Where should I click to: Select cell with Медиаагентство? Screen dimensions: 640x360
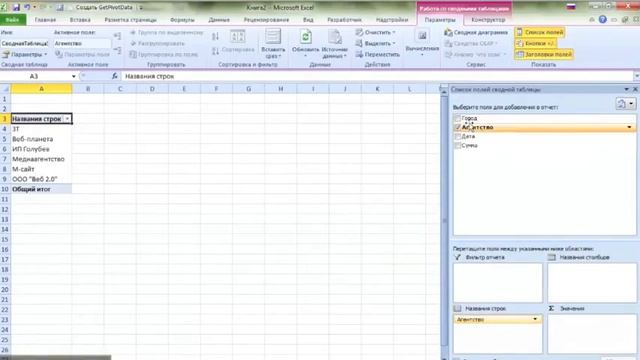(x=41, y=159)
